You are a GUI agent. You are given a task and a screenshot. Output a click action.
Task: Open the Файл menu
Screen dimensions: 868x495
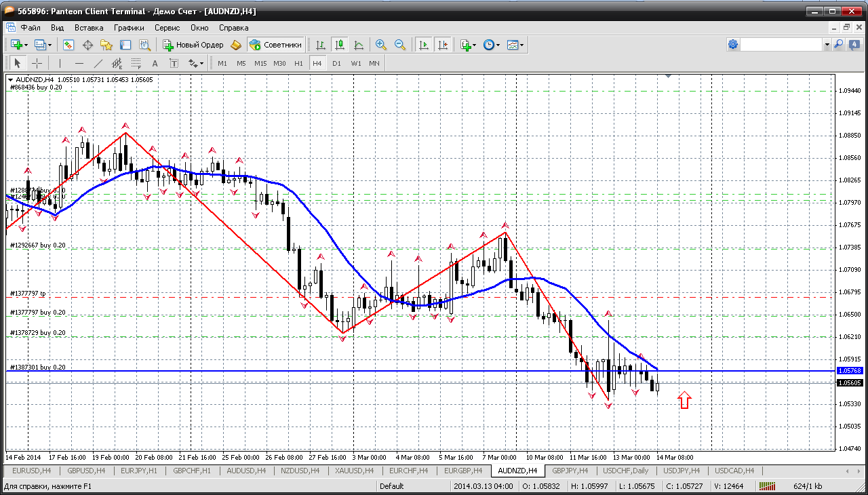pos(31,28)
